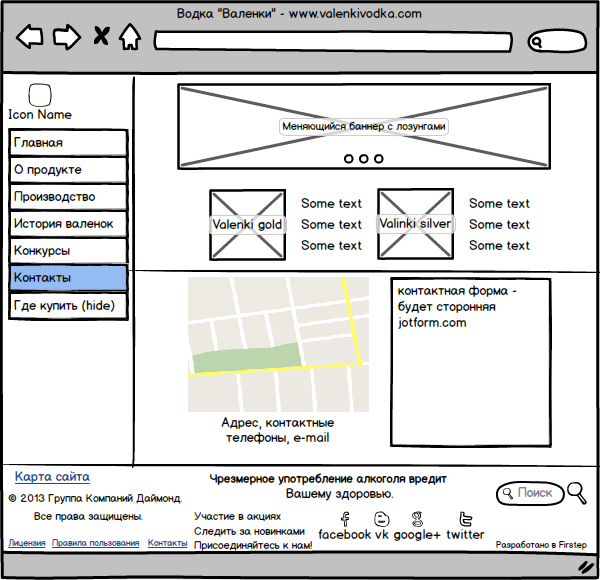Image resolution: width=600 pixels, height=580 pixels.
Task: Open the Лицензия footer link
Action: pyautogui.click(x=27, y=543)
